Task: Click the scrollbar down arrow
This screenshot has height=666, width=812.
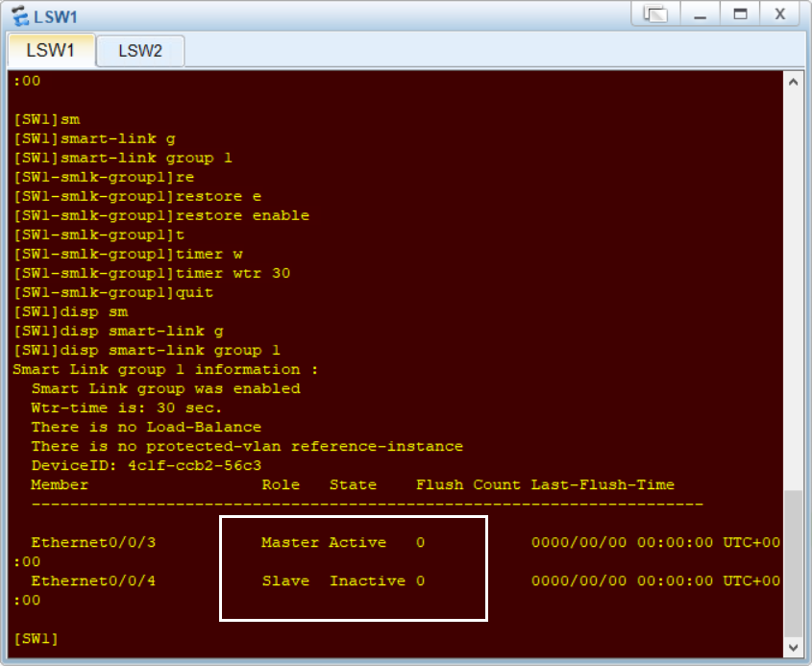Action: tap(793, 647)
